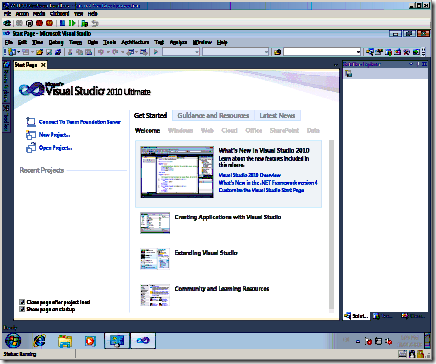Expand the Redo history dropdown arrow
Viewport: 436px width, 364px height.
[x=122, y=52]
